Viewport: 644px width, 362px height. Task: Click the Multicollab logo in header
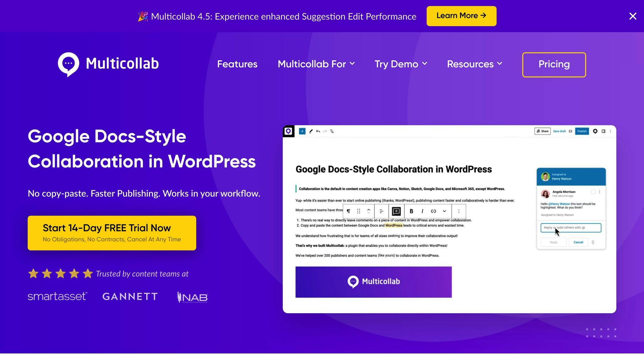click(108, 64)
